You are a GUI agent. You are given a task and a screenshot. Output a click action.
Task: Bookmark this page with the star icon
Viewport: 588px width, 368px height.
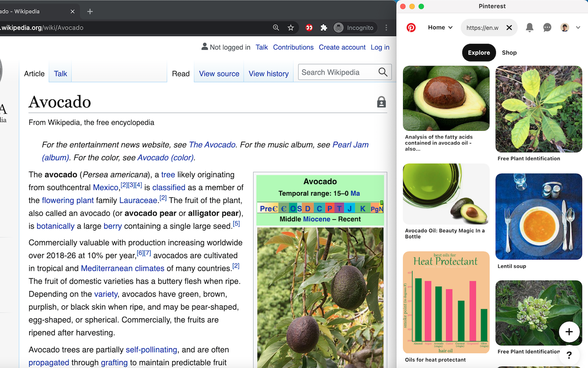291,28
